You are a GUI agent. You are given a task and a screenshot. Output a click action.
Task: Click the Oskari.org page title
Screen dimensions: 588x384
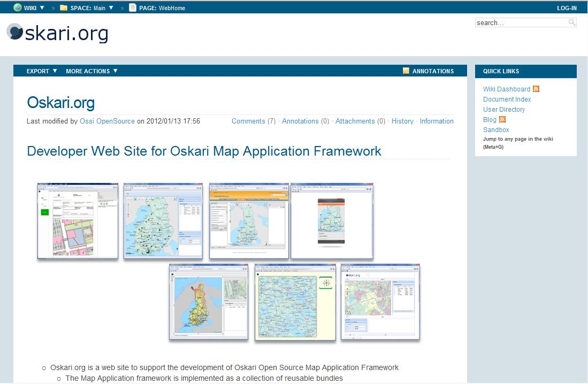61,102
